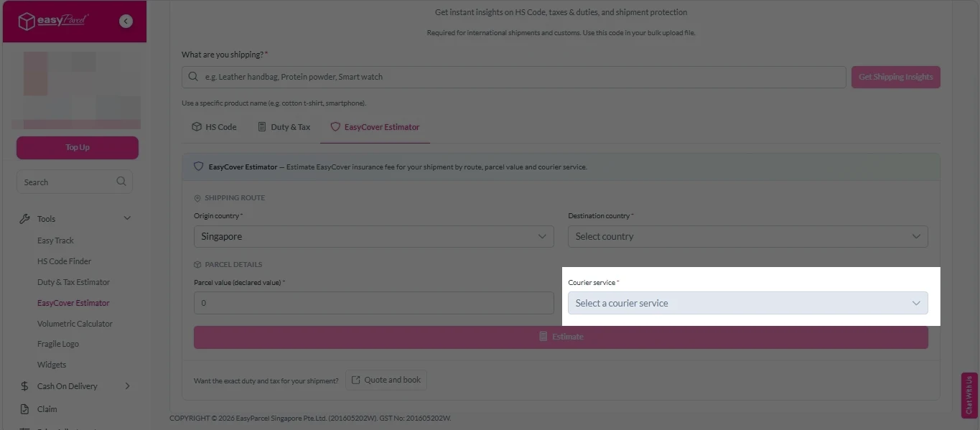Collapse the Tools menu chevron
This screenshot has height=430, width=980.
coord(128,219)
